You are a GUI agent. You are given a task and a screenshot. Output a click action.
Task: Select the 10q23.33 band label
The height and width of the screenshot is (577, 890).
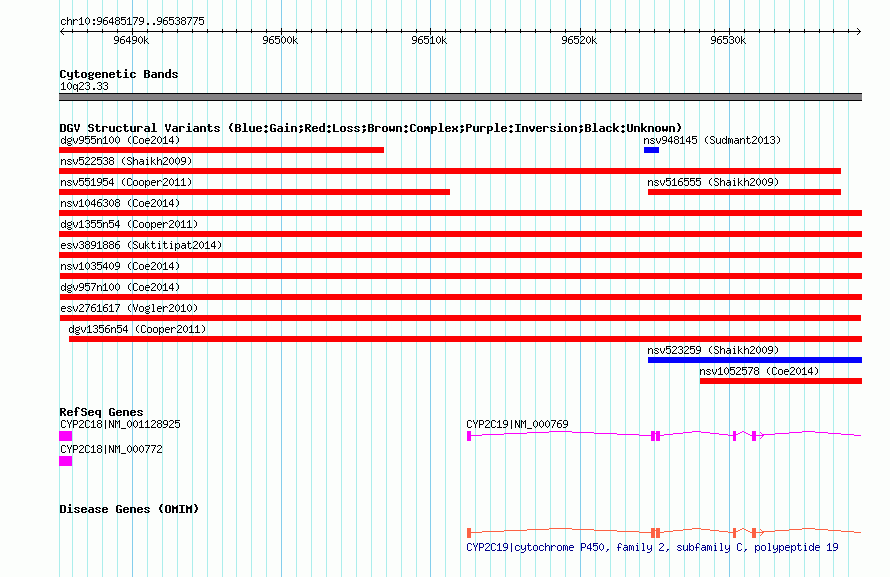[84, 86]
